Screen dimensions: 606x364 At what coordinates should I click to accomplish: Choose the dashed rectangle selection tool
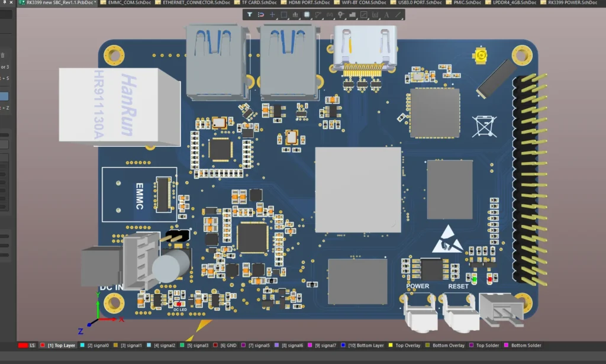click(283, 14)
